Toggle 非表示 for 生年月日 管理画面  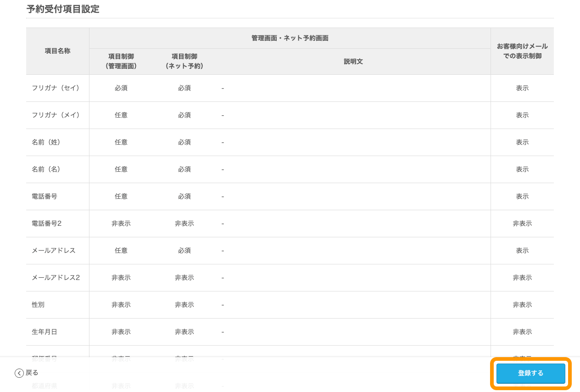[121, 332]
